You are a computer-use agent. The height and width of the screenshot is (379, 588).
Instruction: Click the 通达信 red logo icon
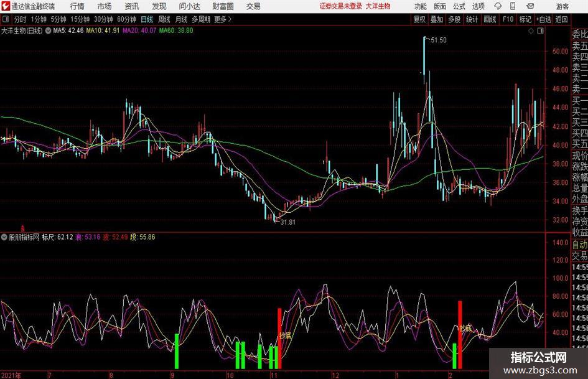tap(6, 6)
